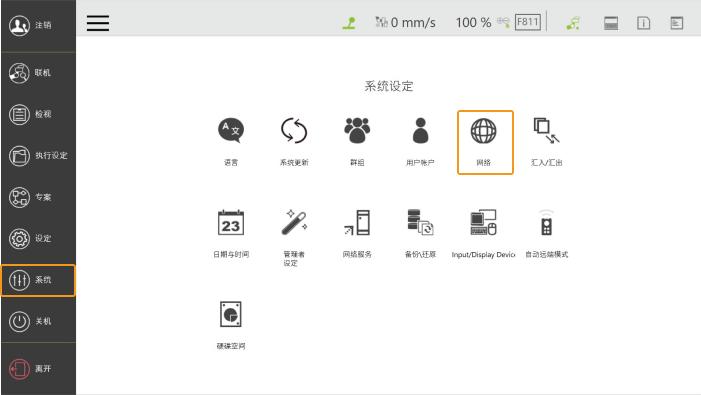This screenshot has height=395, width=701.
Task: Open 日期与时间 calendar icon
Action: click(231, 223)
